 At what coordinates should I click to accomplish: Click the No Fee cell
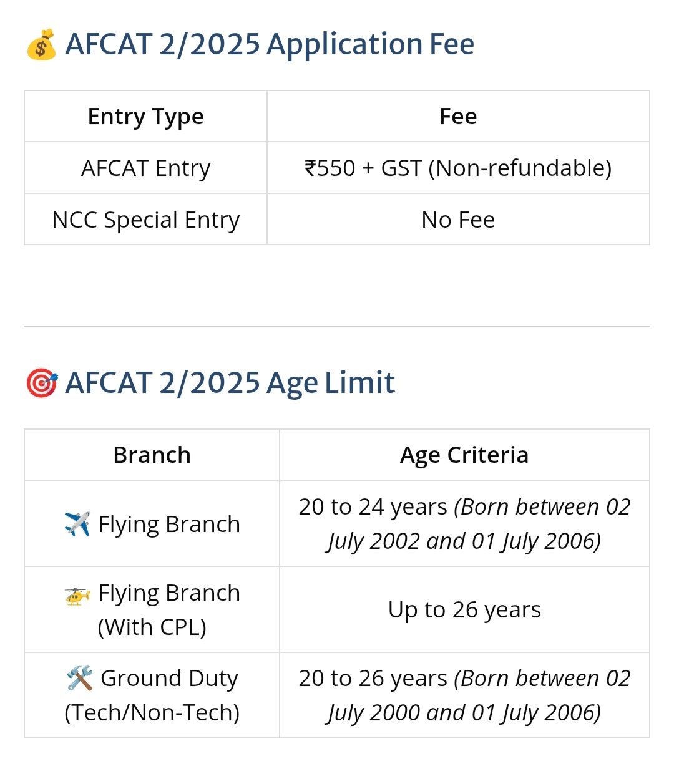458,220
